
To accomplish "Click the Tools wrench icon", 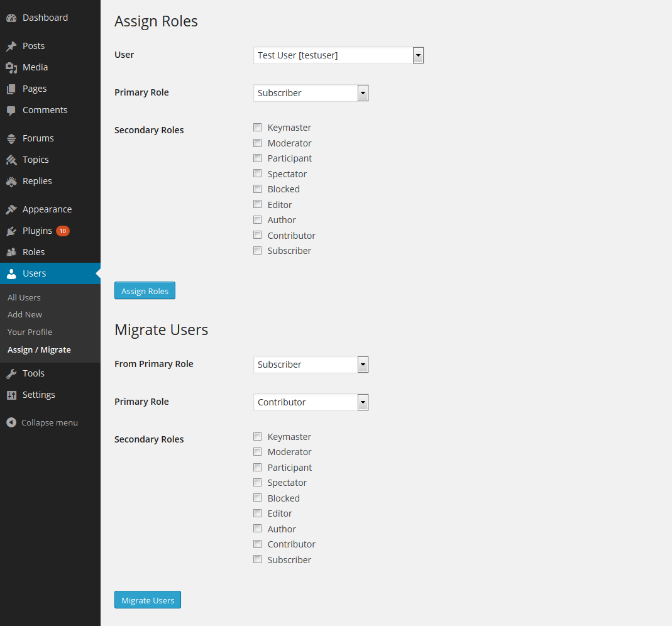I will 11,374.
